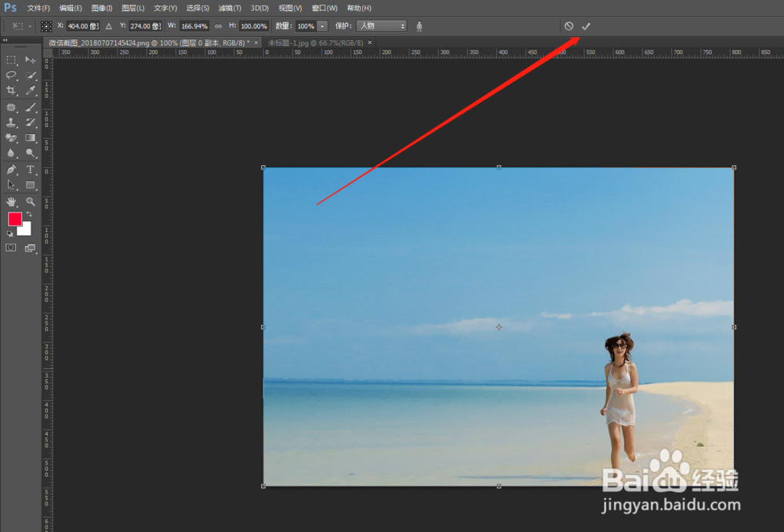
Task: Select the Eraser tool
Action: (x=11, y=138)
